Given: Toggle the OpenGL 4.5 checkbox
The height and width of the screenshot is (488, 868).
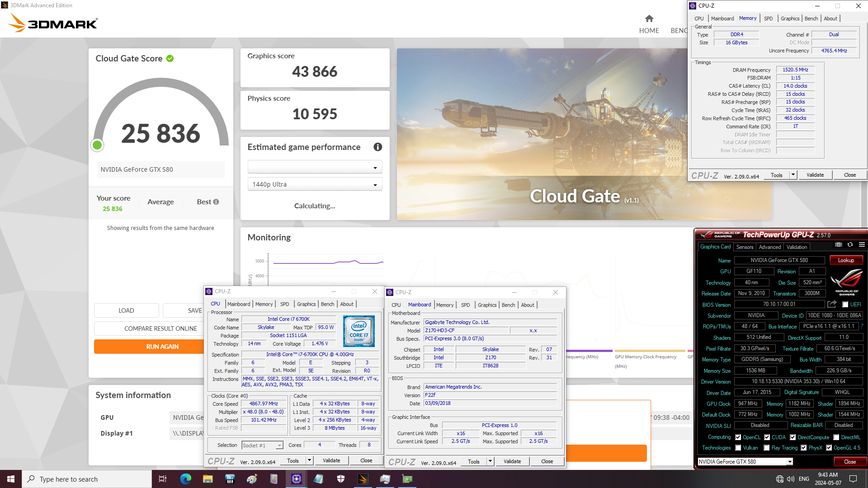Looking at the screenshot, I should 829,448.
